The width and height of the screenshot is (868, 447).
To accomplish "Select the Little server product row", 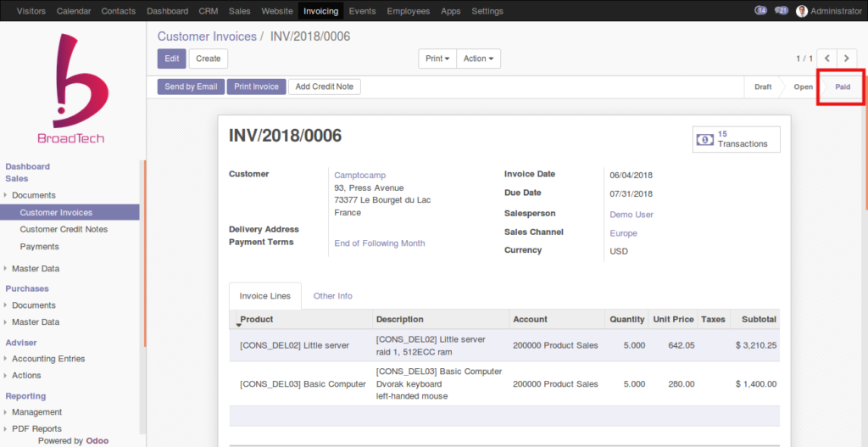I will (x=504, y=345).
